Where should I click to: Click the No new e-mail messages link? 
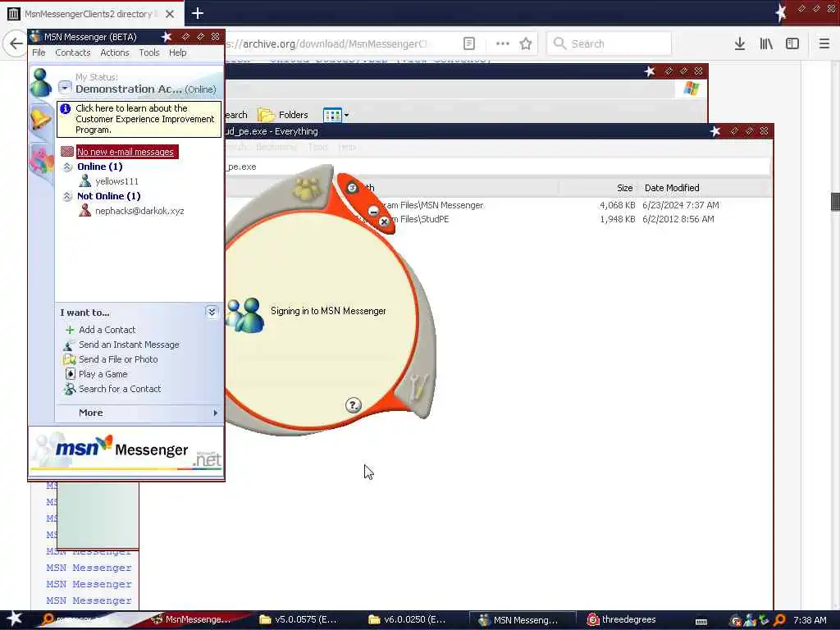click(x=126, y=152)
